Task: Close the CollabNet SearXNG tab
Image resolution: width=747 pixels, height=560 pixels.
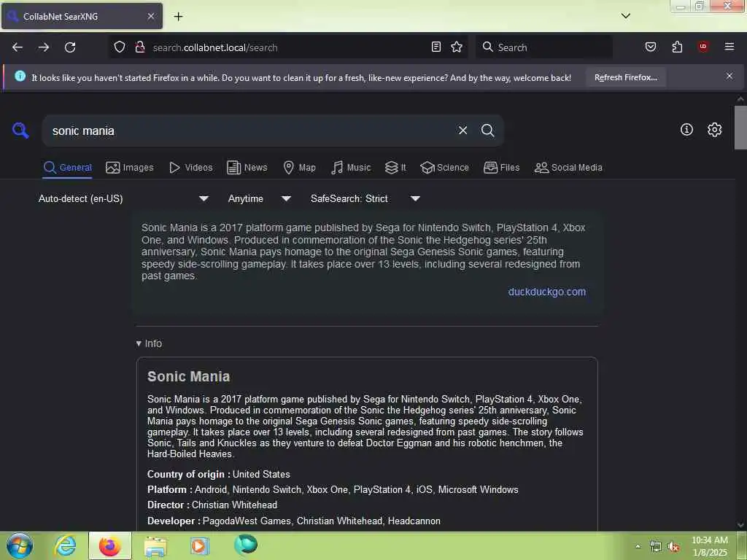Action: click(151, 16)
